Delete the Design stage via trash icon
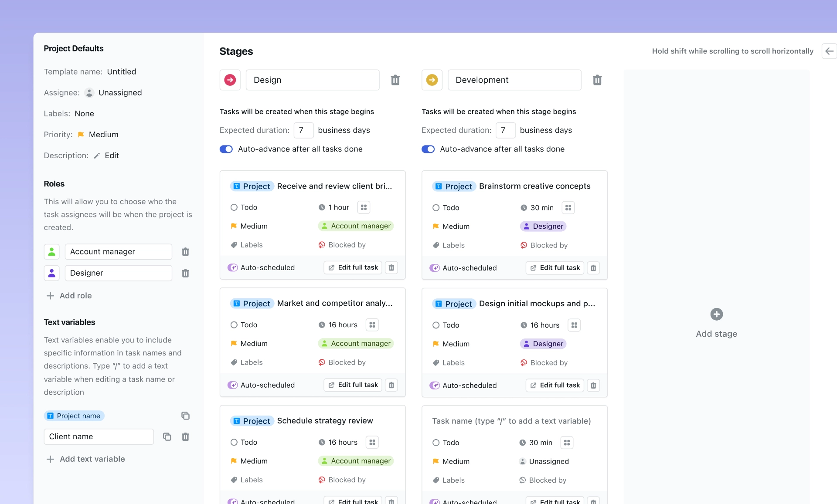837x504 pixels. coord(395,80)
